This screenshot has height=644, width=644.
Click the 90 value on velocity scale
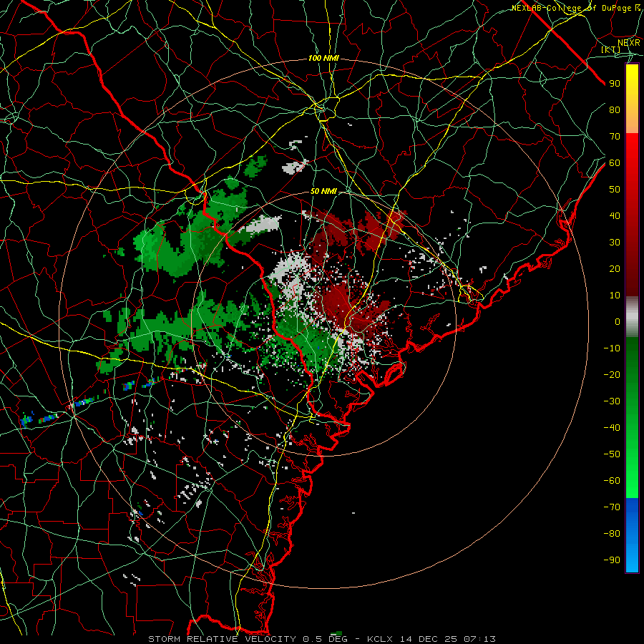pyautogui.click(x=615, y=84)
